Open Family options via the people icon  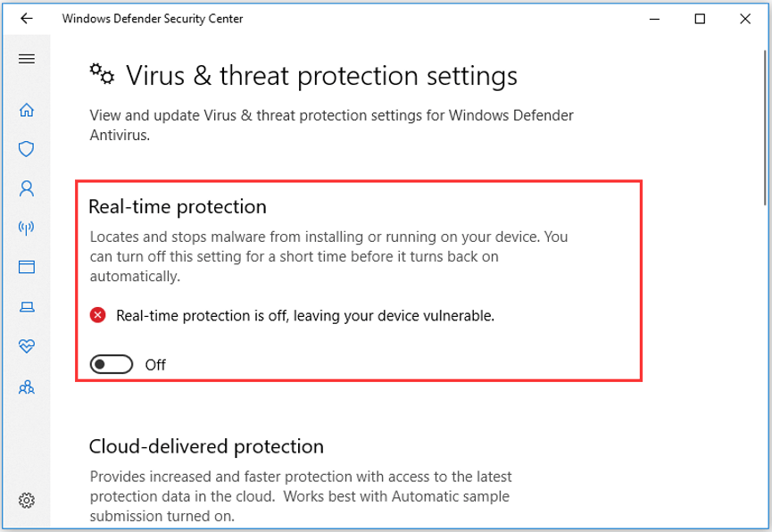[x=27, y=387]
